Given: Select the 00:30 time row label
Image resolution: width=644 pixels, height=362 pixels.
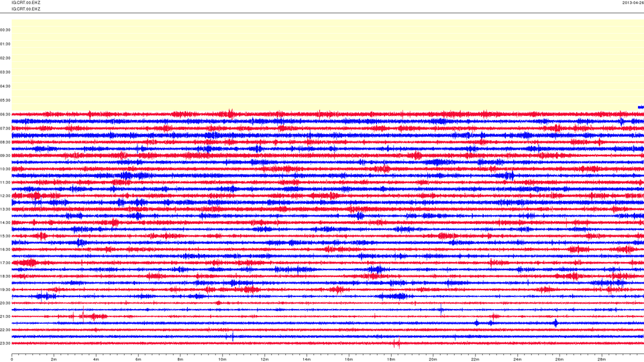Looking at the screenshot, I should pos(5,30).
